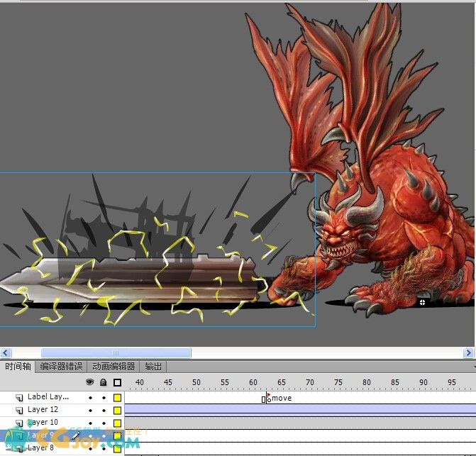Open the 编译器错误 tab
The image size is (476, 456).
coord(61,367)
